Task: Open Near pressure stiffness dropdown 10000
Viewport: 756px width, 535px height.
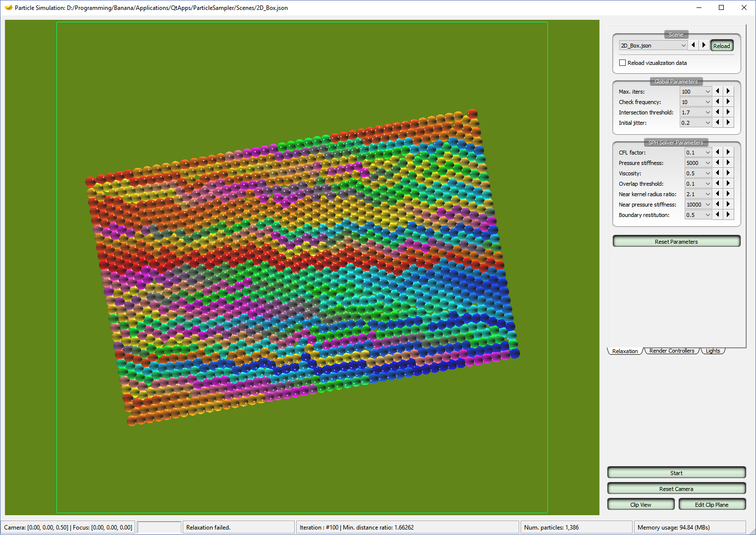Action: [x=698, y=205]
